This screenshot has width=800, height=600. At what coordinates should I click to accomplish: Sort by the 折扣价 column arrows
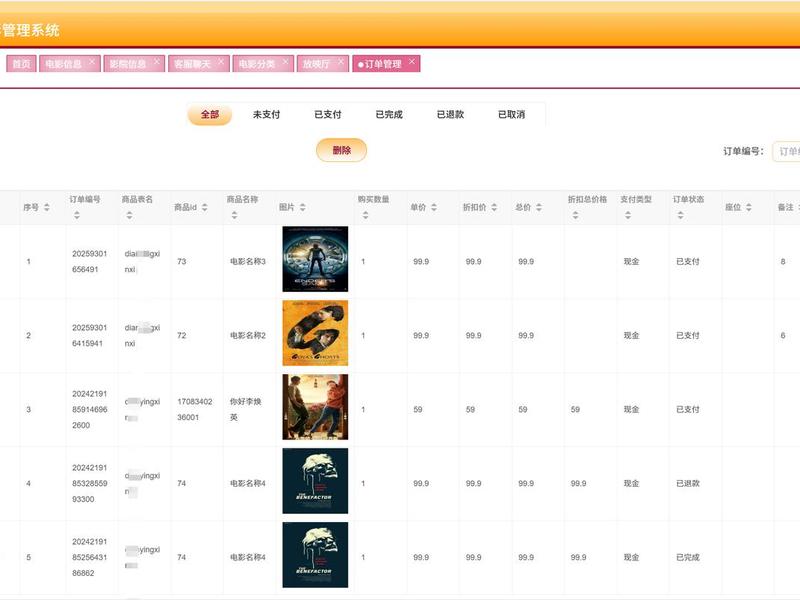pos(494,207)
